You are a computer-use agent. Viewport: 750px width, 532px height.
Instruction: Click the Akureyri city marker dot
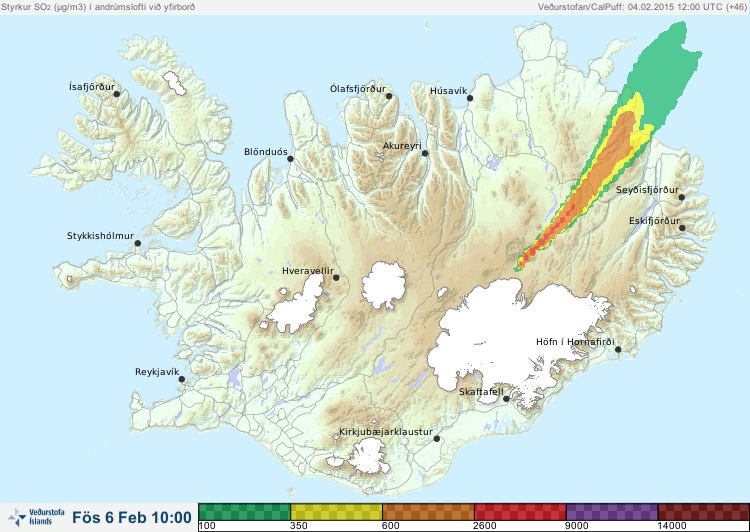coord(425,153)
